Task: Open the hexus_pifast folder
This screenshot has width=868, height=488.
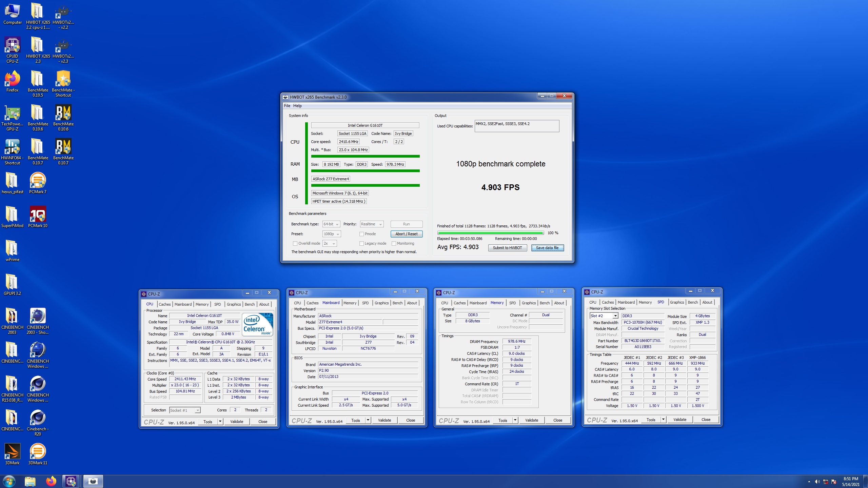Action: click(x=13, y=183)
